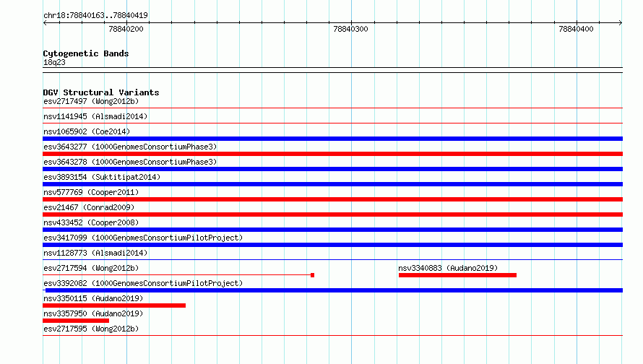The image size is (643, 364).
Task: Click the esv2717497 (Wong2012b) variant label
Action: (91, 101)
